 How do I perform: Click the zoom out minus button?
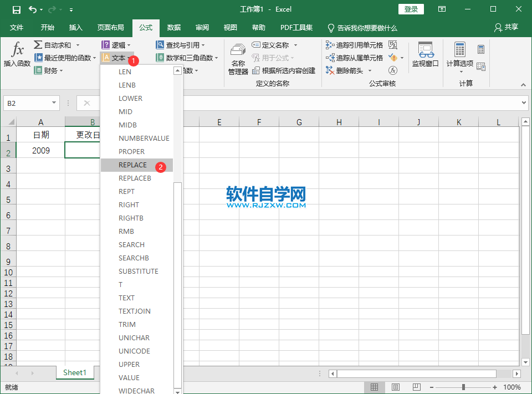[x=432, y=387]
